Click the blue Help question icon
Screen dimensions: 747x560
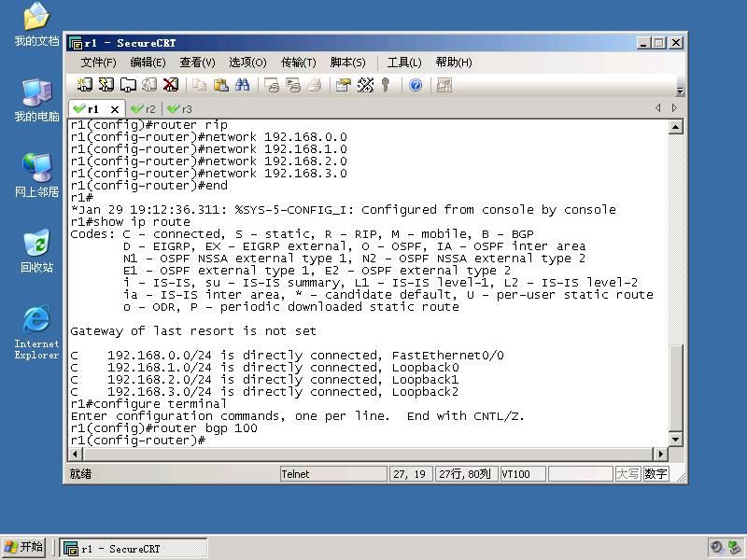point(416,85)
